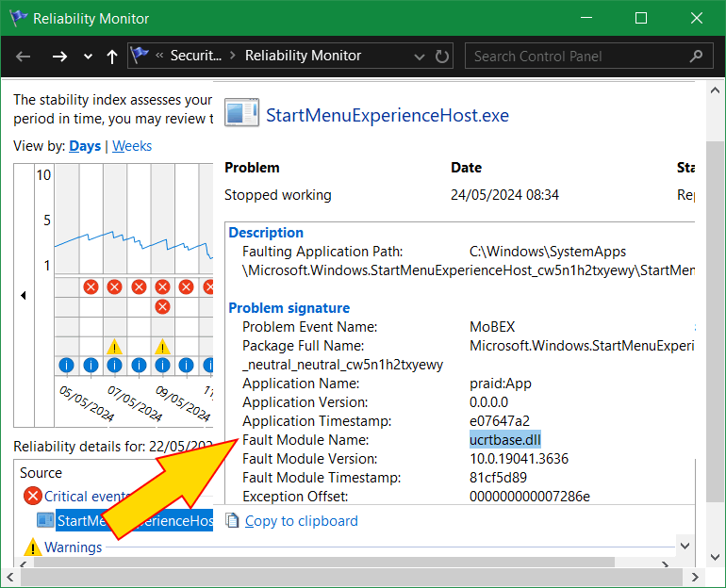Click the window title bar flag icon

(x=19, y=18)
